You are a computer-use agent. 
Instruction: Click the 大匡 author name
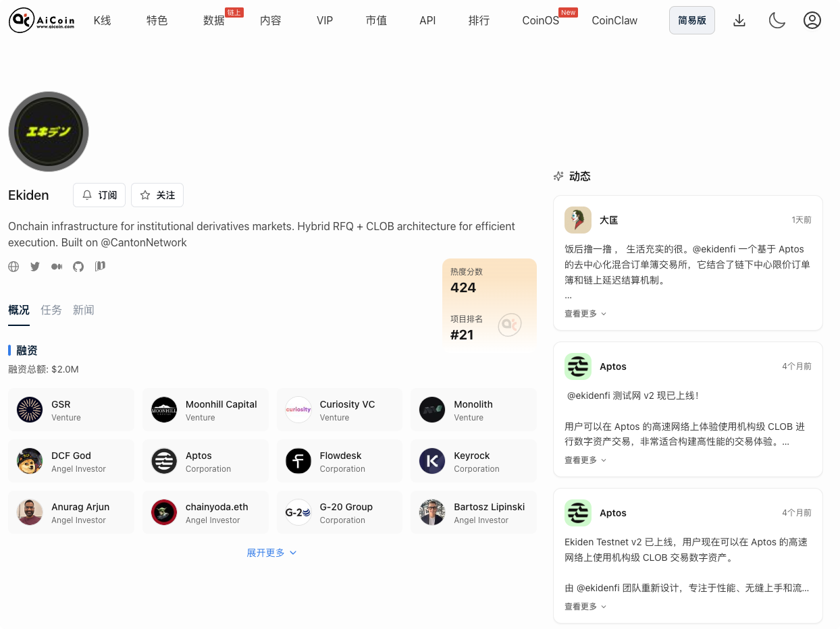coord(609,220)
